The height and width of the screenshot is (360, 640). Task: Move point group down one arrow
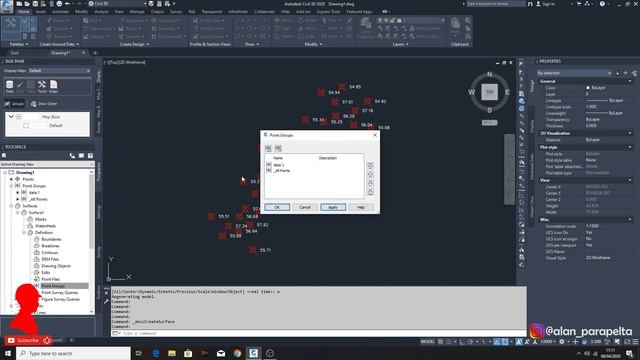click(x=370, y=183)
